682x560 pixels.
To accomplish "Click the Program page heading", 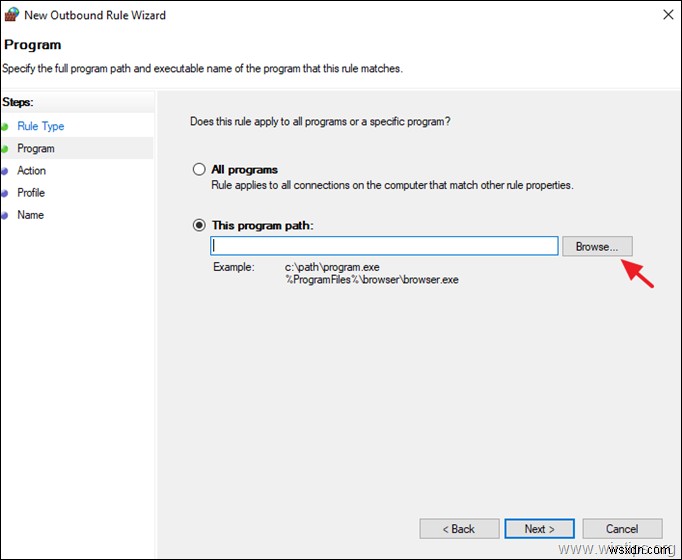I will tap(33, 45).
